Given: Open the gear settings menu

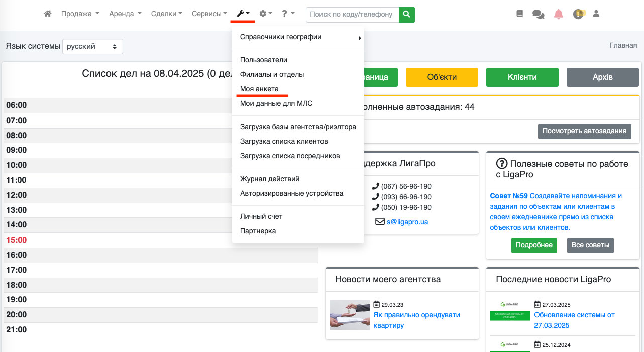Looking at the screenshot, I should (265, 14).
